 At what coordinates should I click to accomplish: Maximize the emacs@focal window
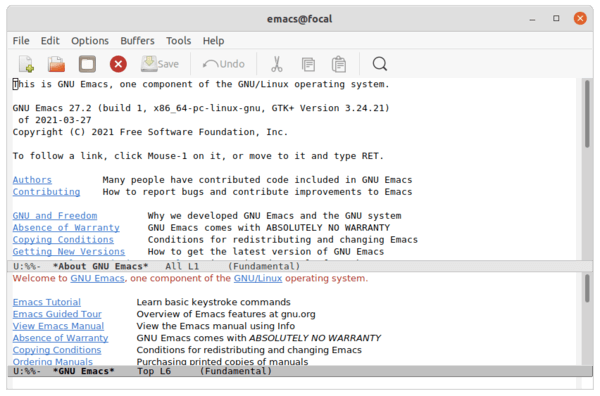(x=556, y=18)
